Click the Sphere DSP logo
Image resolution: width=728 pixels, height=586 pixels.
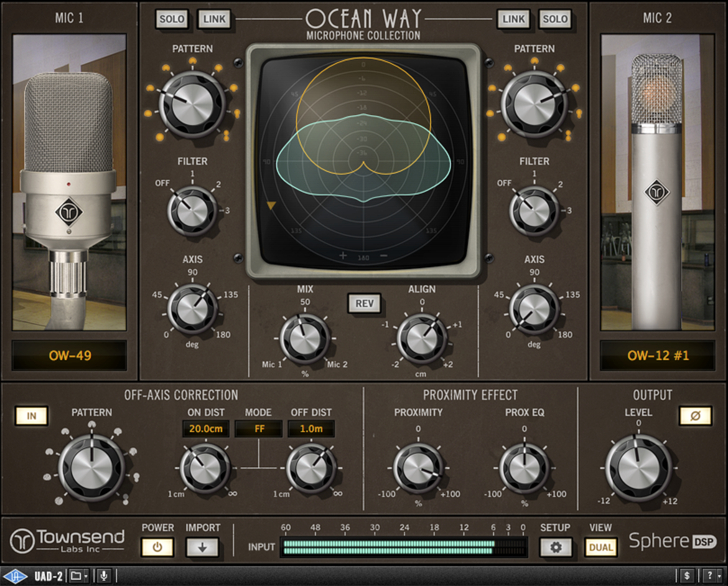pos(672,541)
